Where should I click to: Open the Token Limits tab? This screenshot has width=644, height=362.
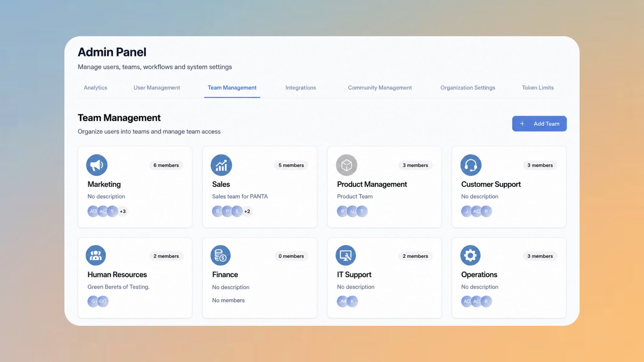pyautogui.click(x=538, y=87)
